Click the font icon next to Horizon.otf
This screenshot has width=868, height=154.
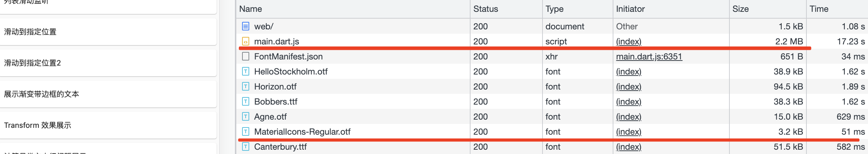pos(245,86)
